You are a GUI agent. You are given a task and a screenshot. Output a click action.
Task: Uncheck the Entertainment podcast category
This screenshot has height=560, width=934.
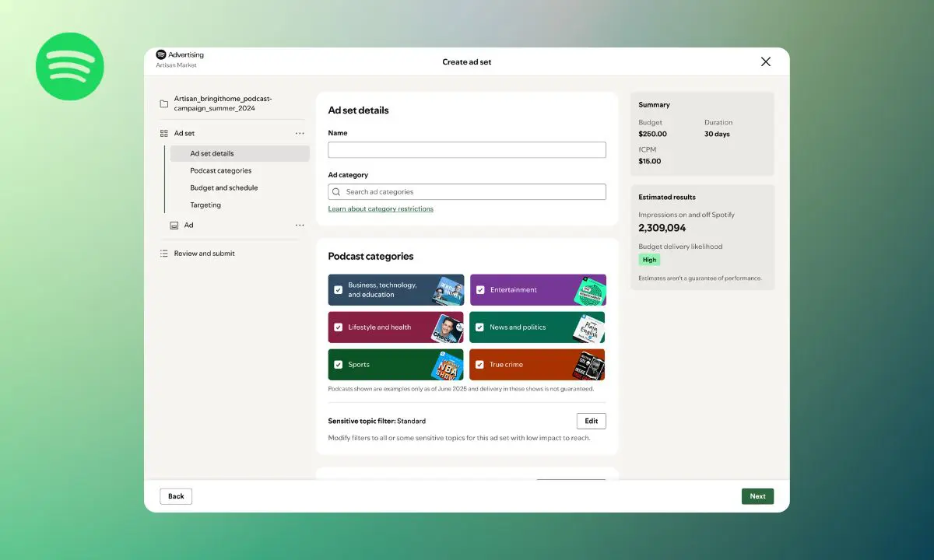point(480,290)
